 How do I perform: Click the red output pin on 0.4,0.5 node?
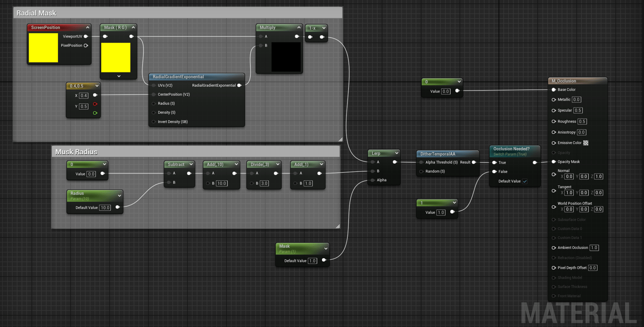click(95, 104)
